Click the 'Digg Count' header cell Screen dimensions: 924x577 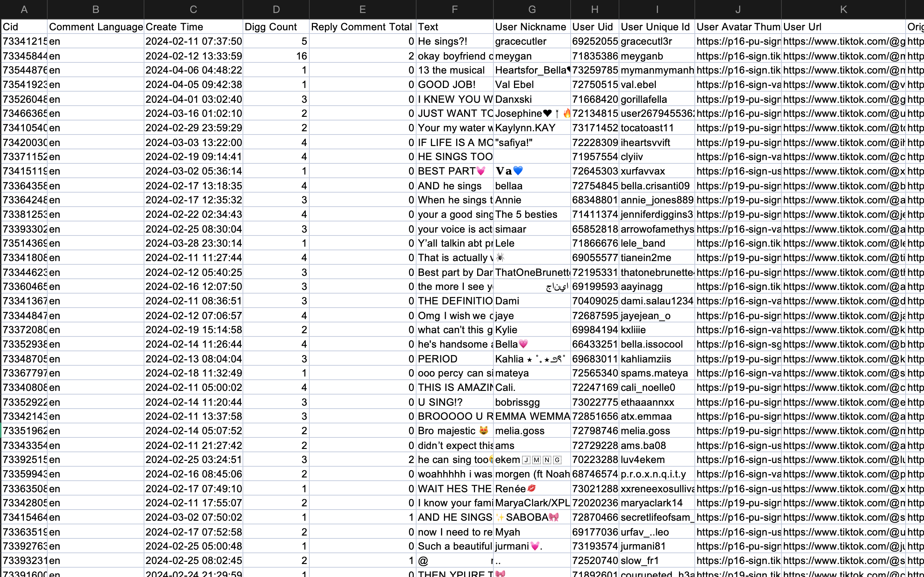point(276,27)
